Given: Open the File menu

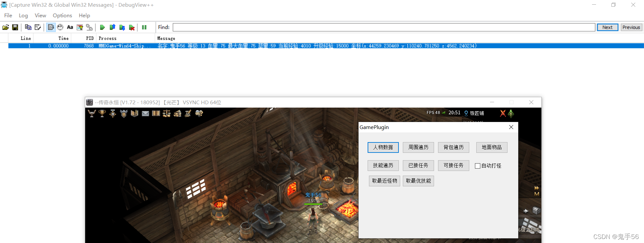Looking at the screenshot, I should click(8, 15).
